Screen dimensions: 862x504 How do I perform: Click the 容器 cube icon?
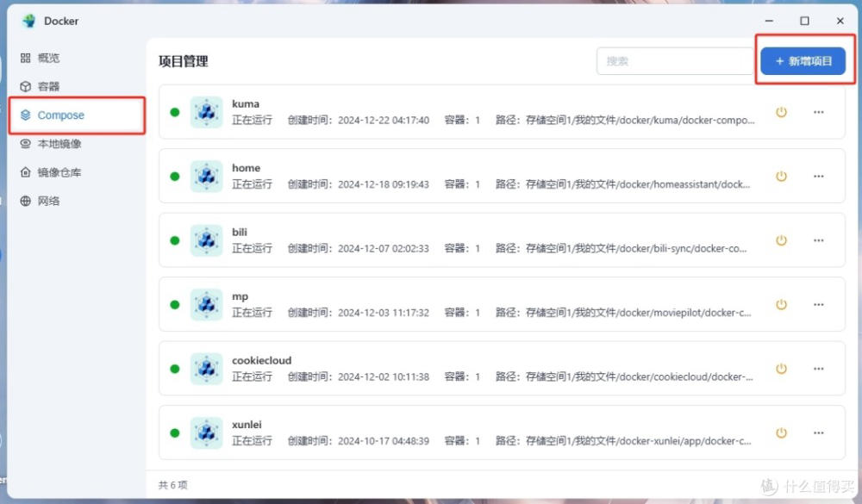[x=25, y=86]
